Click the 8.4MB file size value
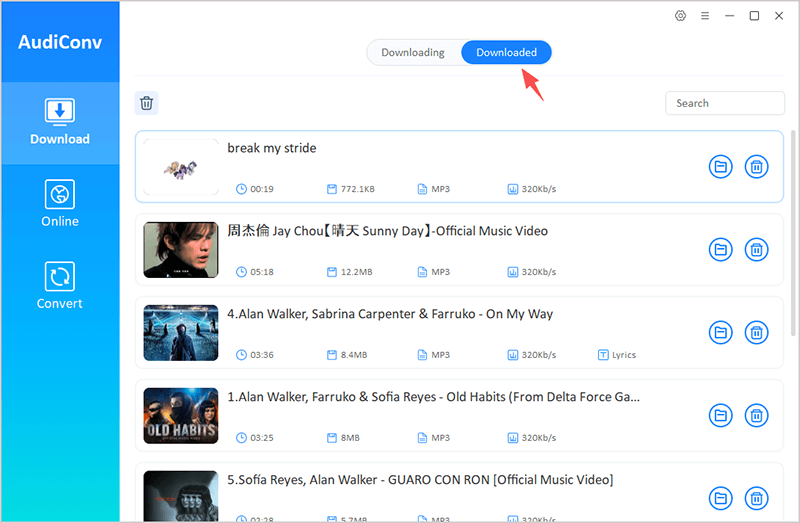The height and width of the screenshot is (523, 800). [x=354, y=355]
